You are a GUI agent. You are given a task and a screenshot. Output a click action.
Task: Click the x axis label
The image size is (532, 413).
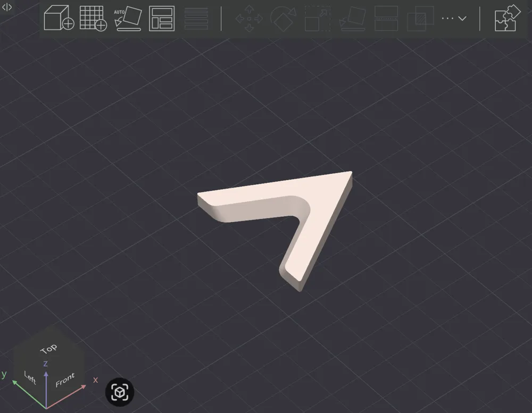coord(95,380)
